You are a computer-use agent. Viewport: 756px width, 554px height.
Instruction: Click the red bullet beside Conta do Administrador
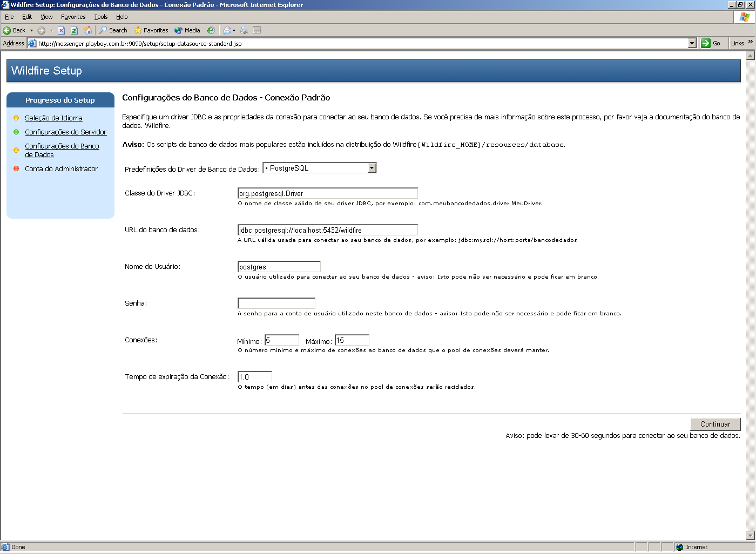click(16, 168)
